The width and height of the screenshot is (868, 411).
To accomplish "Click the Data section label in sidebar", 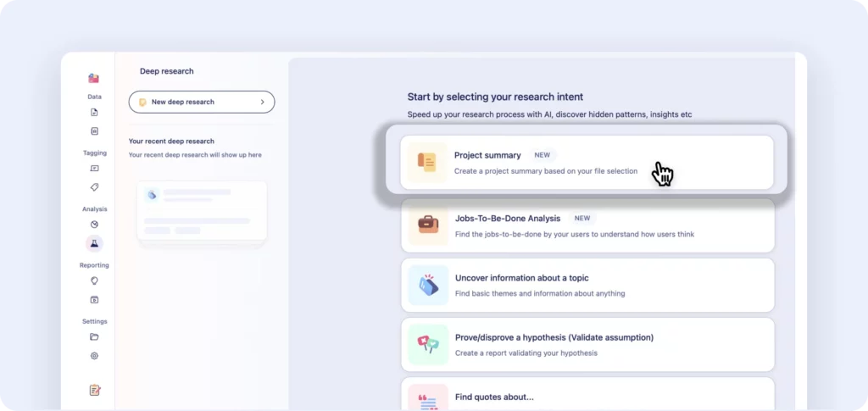I will coord(94,97).
